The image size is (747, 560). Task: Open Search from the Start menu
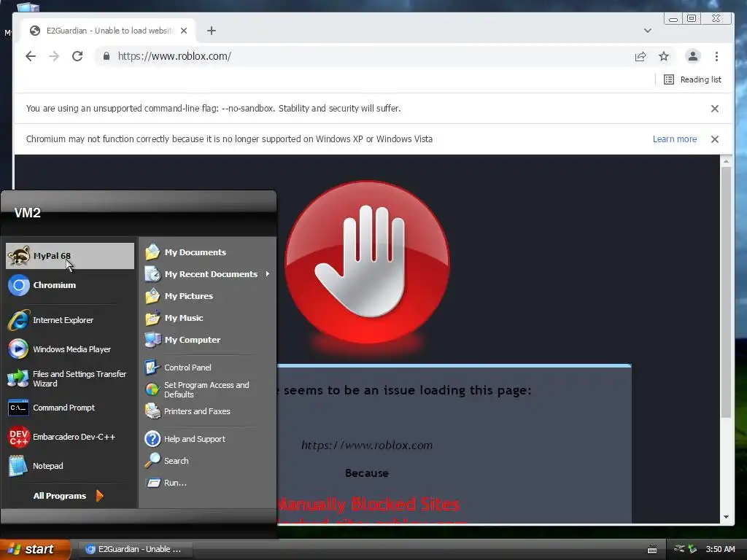coord(207,461)
